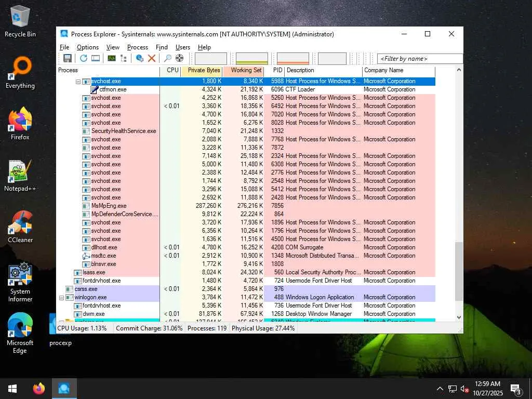Click the green commit history mini graph
Image resolution: width=532 pixels, height=399 pixels.
pos(252,58)
